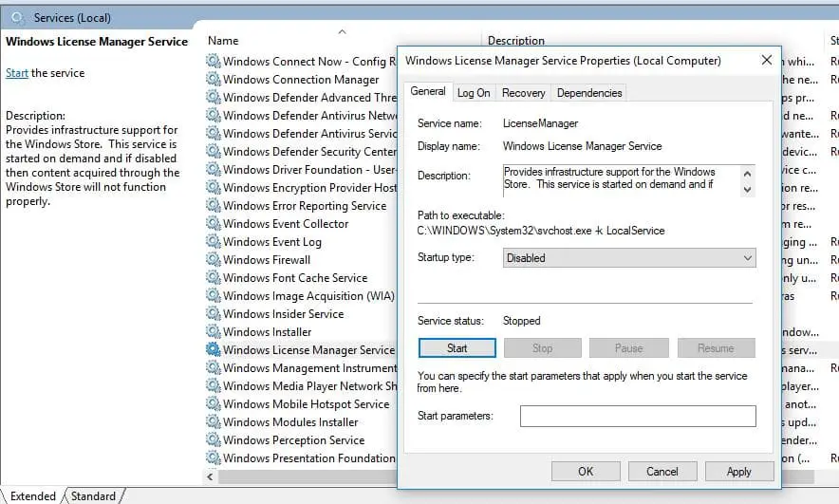The image size is (839, 504).
Task: Click gear icon of Windows Installer
Action: [213, 331]
